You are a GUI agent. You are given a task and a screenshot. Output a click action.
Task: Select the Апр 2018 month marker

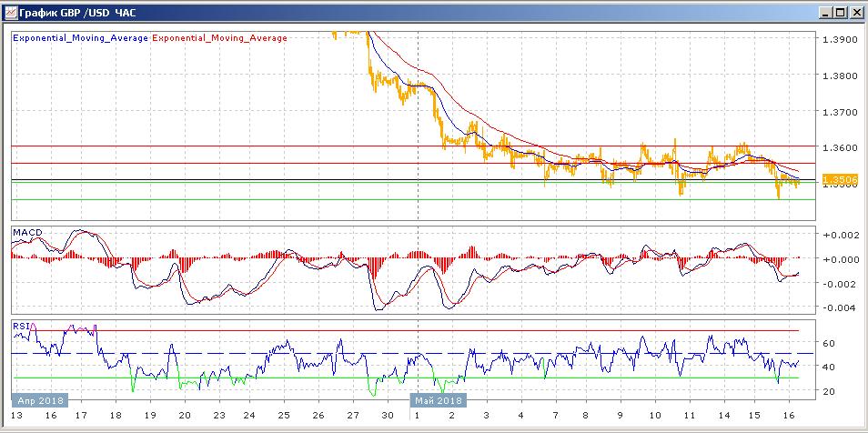coord(39,400)
